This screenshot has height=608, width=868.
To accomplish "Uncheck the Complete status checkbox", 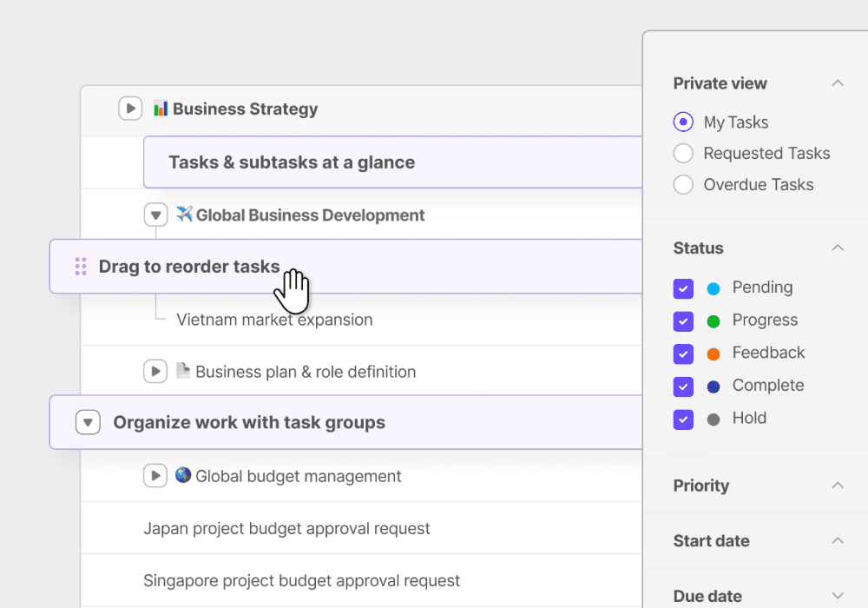I will (683, 387).
